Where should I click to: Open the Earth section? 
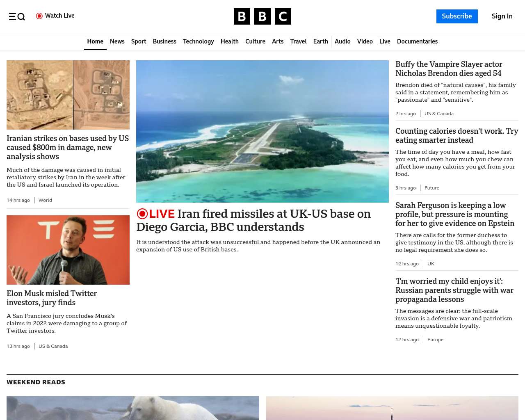pos(320,41)
